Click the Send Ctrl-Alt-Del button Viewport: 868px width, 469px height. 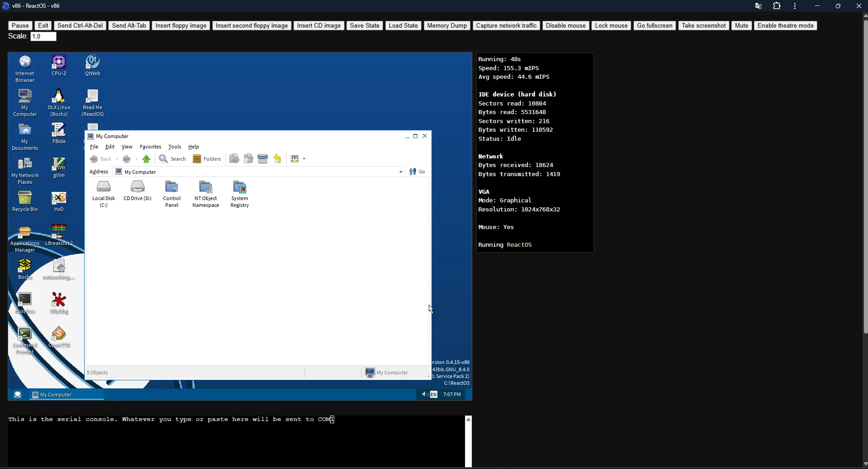pos(80,26)
